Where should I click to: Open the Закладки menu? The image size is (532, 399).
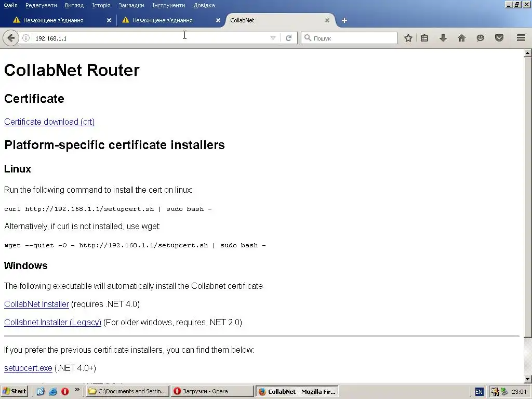point(131,5)
